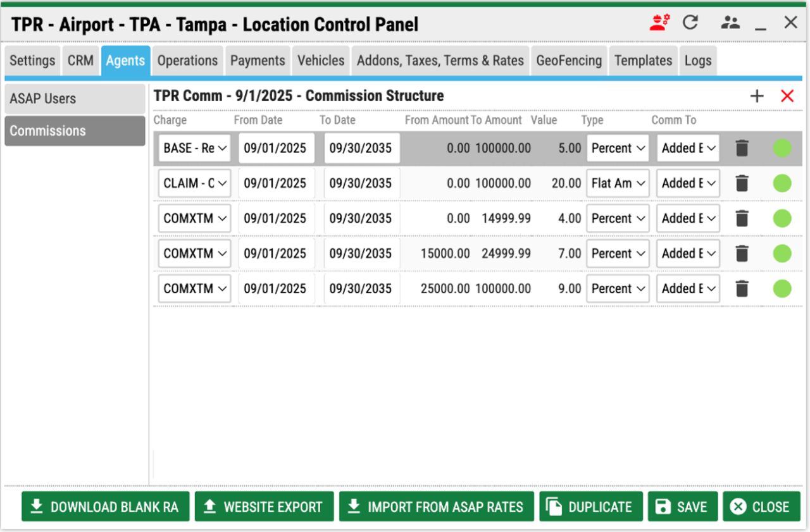The width and height of the screenshot is (810, 532).
Task: Click the plus icon to add commission row
Action: 757,96
